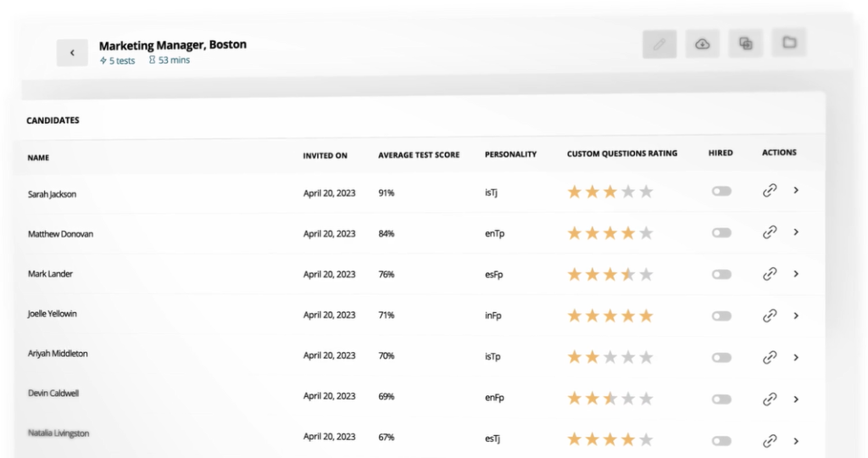Open candidate Mark Lander

(50, 274)
